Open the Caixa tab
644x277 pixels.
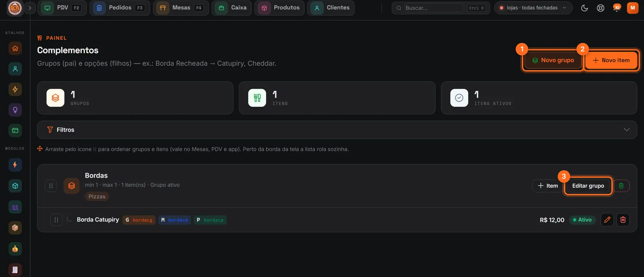(x=232, y=8)
